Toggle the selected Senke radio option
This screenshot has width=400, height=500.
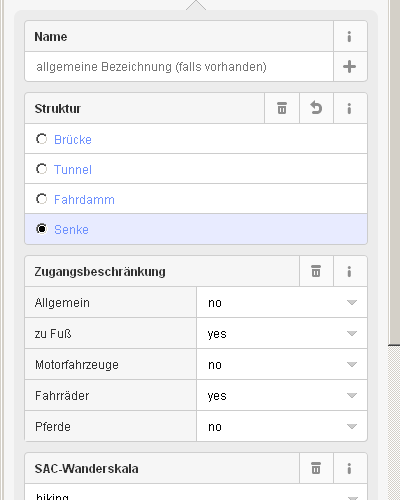coord(42,229)
